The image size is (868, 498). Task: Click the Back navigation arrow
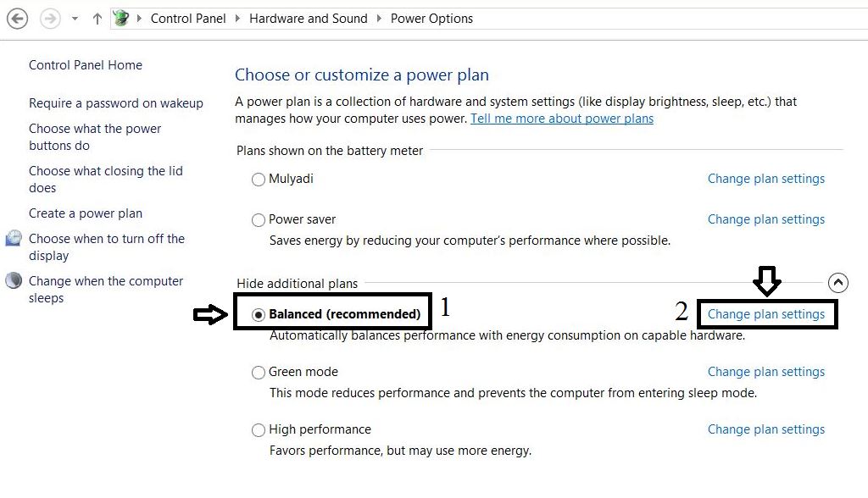point(17,19)
